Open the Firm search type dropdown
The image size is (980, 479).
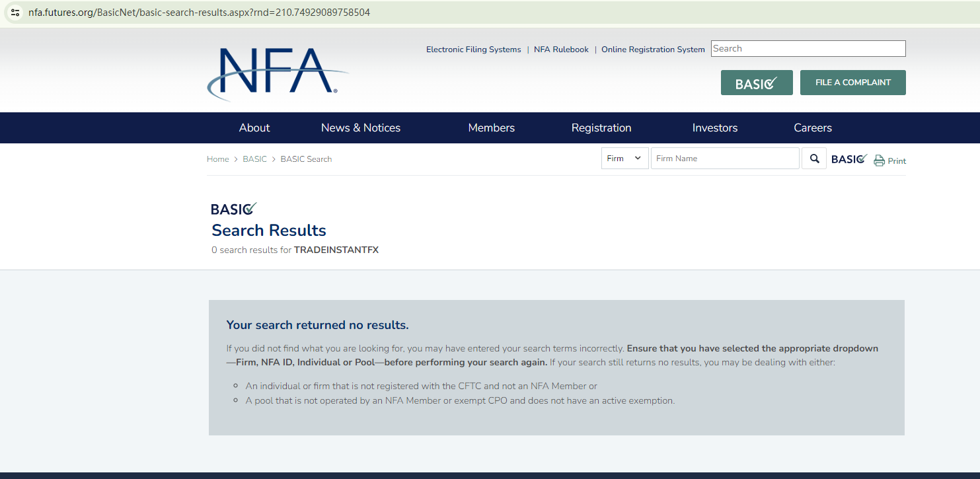tap(625, 159)
